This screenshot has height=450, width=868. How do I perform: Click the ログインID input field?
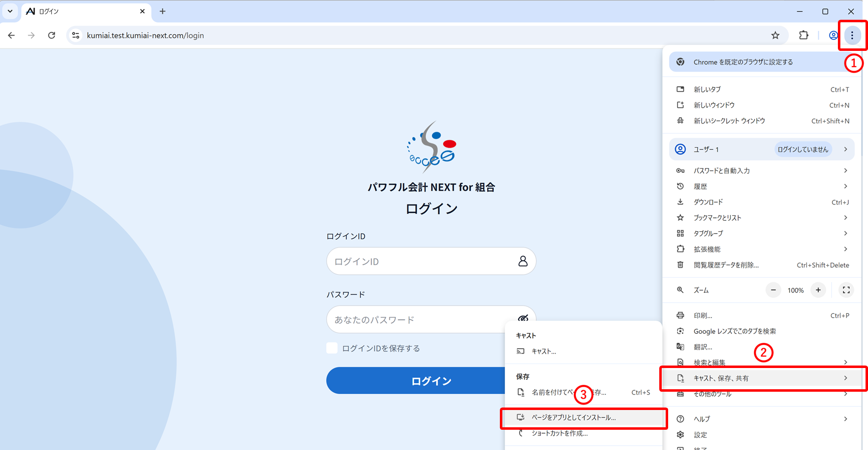(431, 261)
